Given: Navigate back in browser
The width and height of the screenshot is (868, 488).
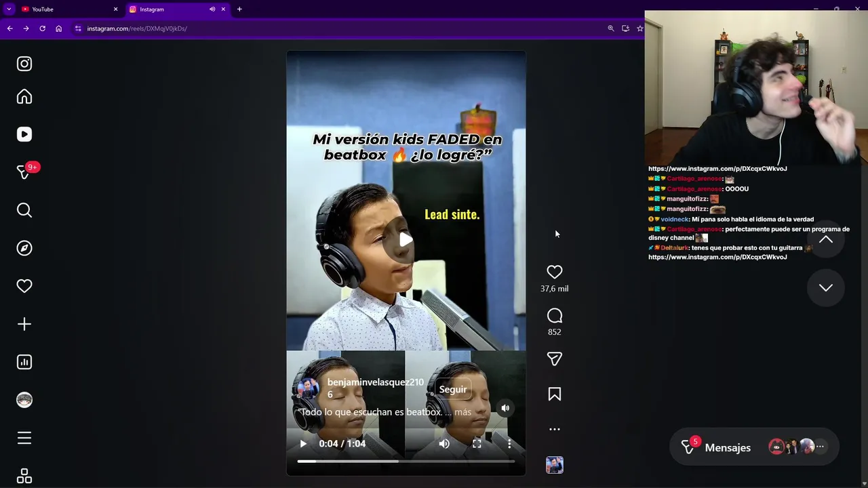Looking at the screenshot, I should pos(9,28).
